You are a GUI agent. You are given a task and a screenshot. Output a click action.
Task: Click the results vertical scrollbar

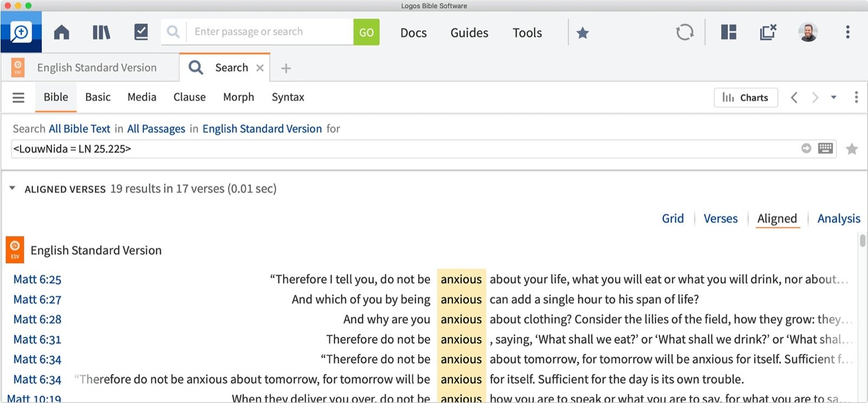(863, 240)
